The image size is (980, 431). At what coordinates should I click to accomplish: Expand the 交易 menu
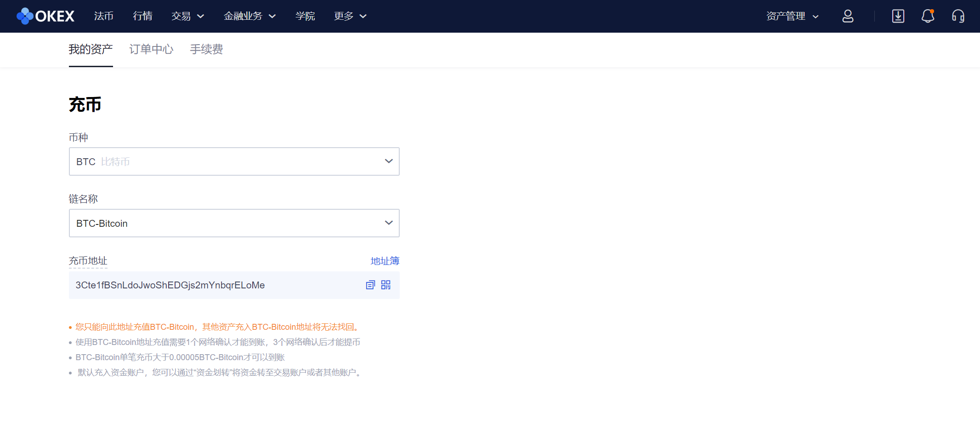pyautogui.click(x=187, y=16)
